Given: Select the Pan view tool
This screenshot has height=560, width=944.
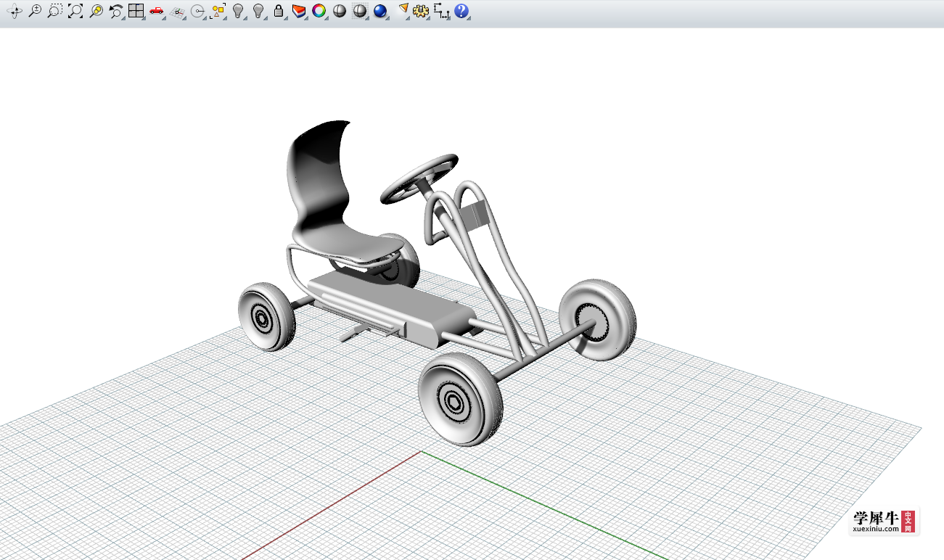Looking at the screenshot, I should pyautogui.click(x=15, y=11).
